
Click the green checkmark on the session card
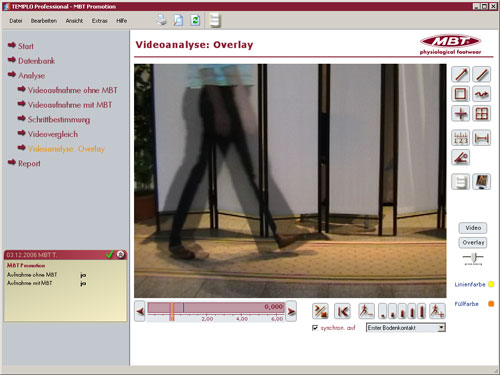(x=110, y=255)
